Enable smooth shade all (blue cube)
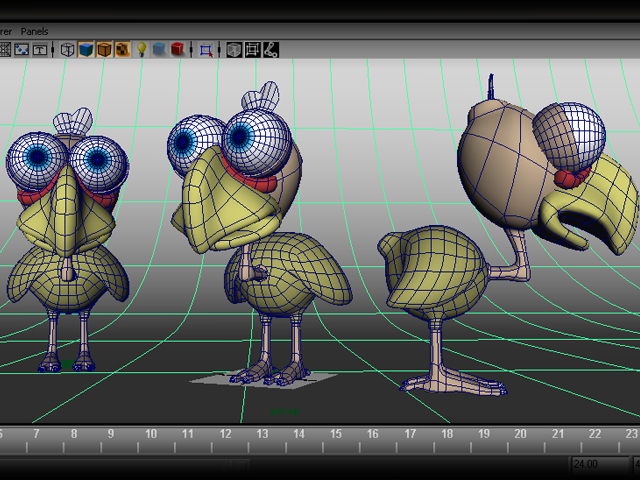The height and width of the screenshot is (480, 640). (86, 50)
